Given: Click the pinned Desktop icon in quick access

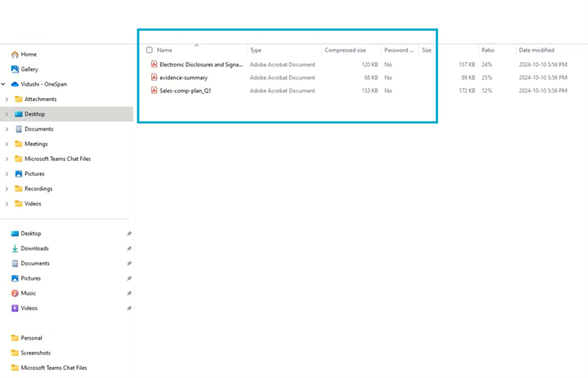Looking at the screenshot, I should (15, 233).
